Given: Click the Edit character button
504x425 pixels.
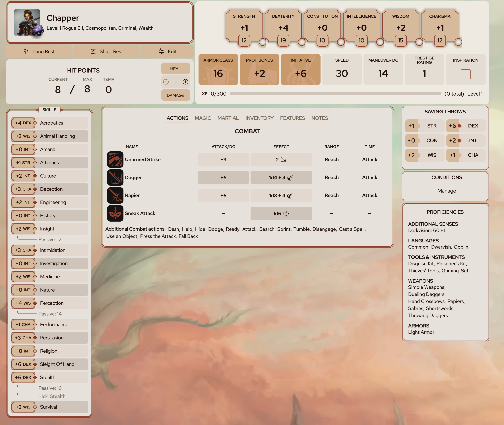Looking at the screenshot, I should (168, 51).
